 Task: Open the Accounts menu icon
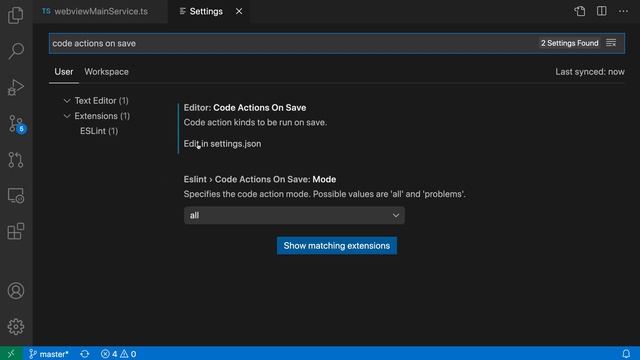click(16, 291)
